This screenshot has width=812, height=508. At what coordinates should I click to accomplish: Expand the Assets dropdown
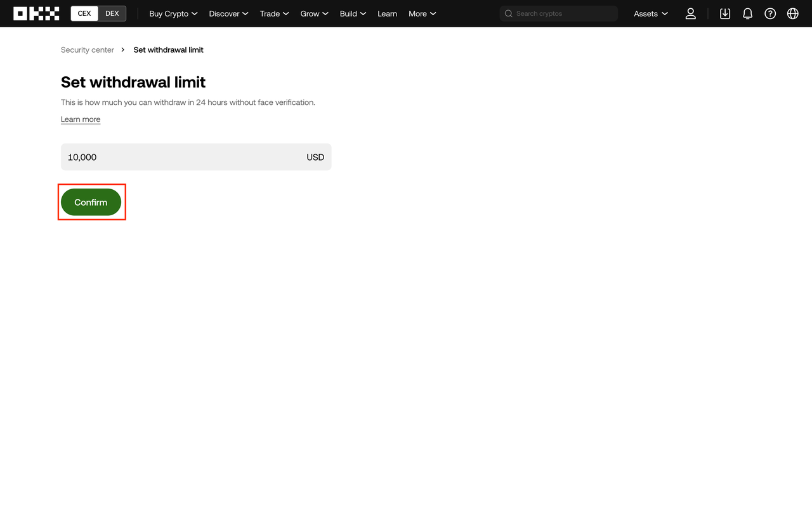coord(651,13)
